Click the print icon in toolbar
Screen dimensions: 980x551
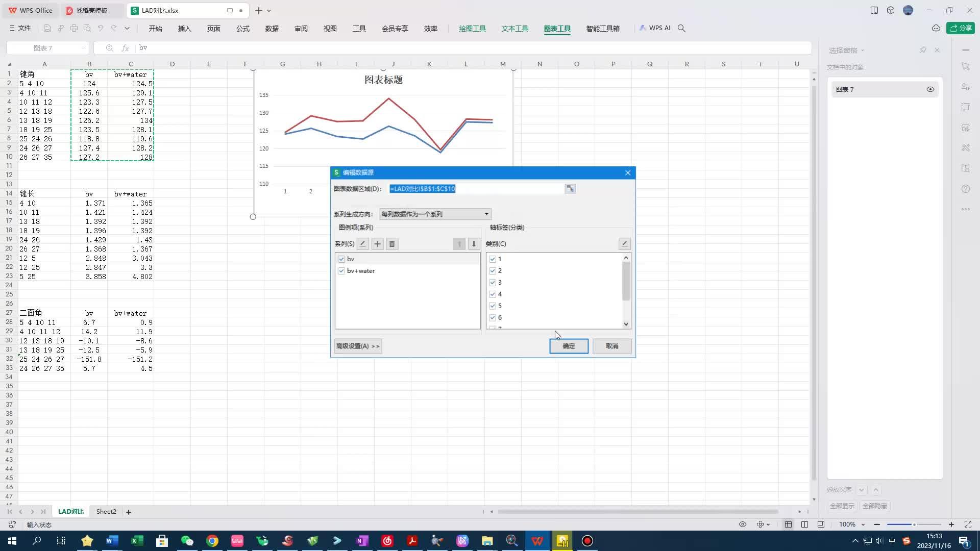74,29
